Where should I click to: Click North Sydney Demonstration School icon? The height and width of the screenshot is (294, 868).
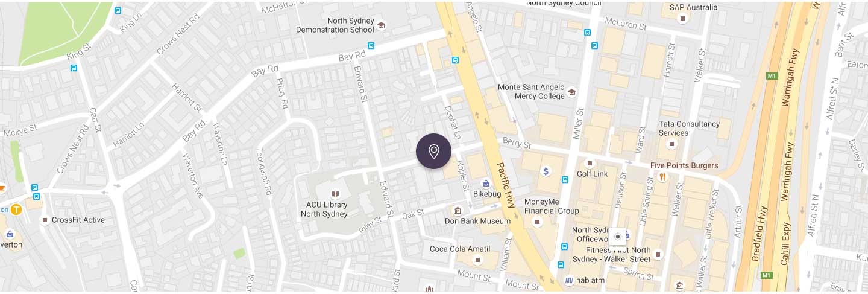[381, 25]
